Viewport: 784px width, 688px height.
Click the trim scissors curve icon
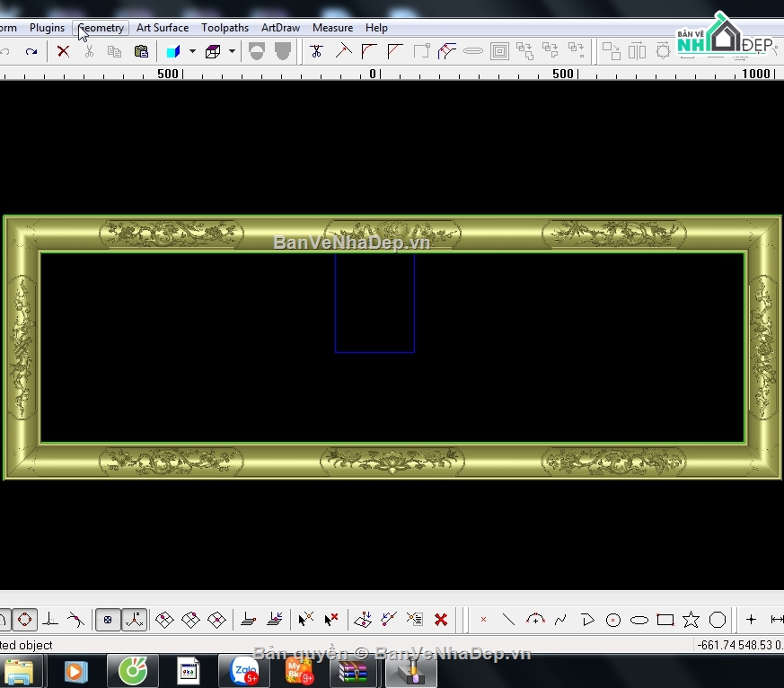point(316,51)
